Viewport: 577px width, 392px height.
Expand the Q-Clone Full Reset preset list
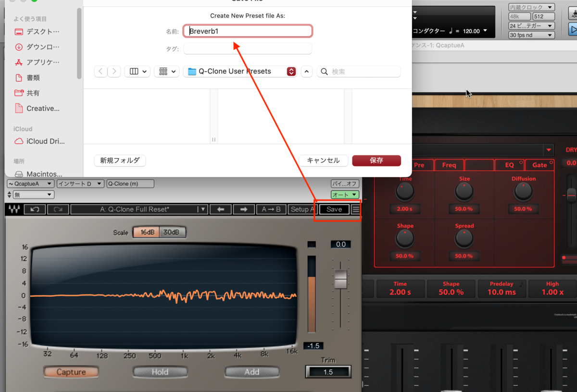click(203, 209)
